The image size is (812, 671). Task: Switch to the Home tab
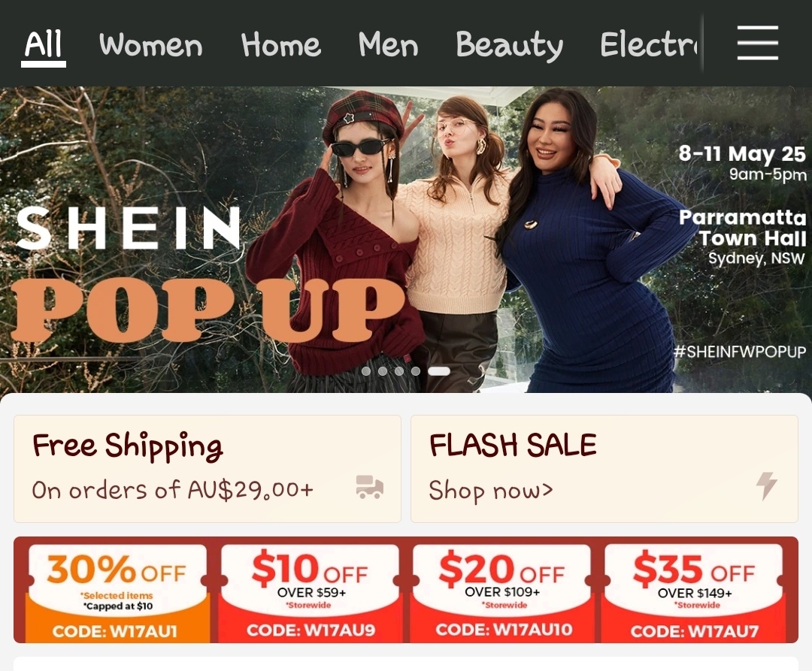(280, 45)
